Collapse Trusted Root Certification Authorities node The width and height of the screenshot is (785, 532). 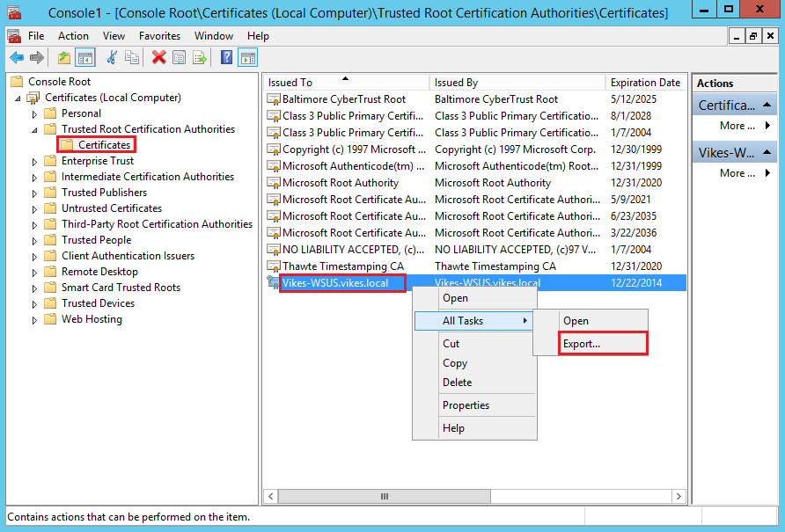tap(35, 129)
